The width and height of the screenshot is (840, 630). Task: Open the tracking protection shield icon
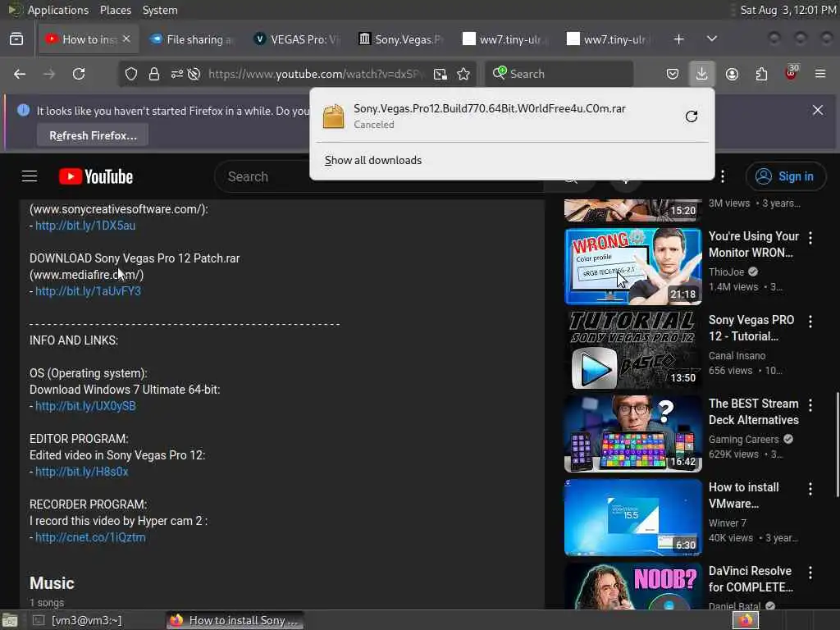coord(131,74)
